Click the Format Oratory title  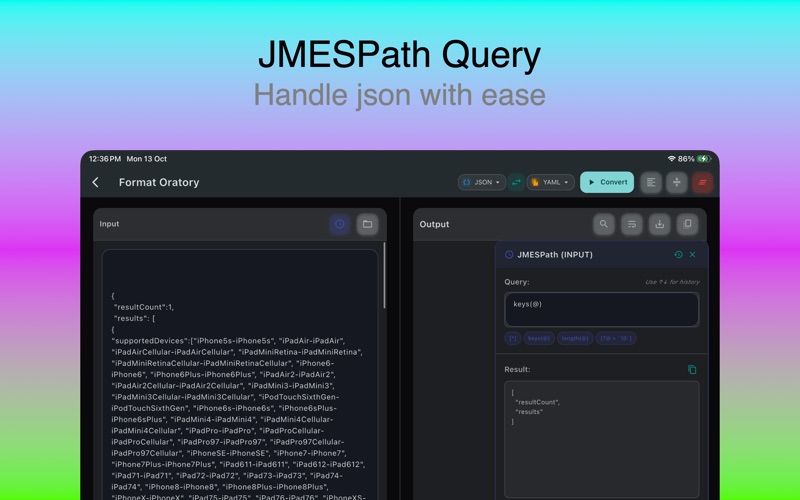(x=159, y=182)
